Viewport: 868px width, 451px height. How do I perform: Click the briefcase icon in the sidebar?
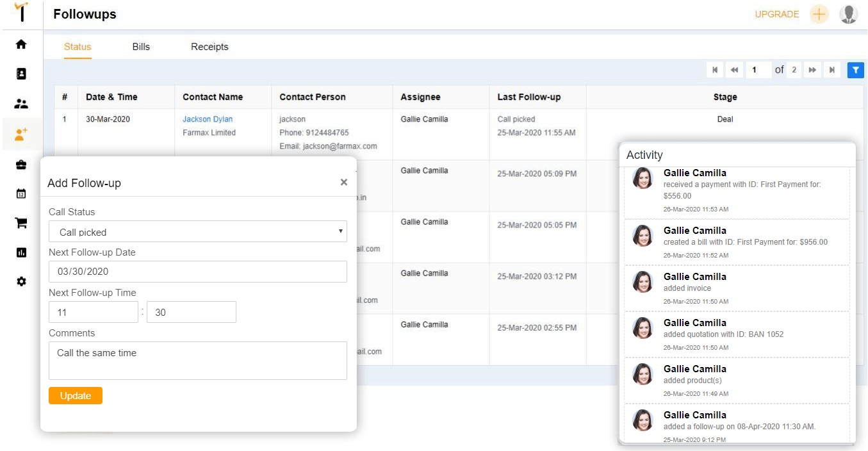[21, 165]
